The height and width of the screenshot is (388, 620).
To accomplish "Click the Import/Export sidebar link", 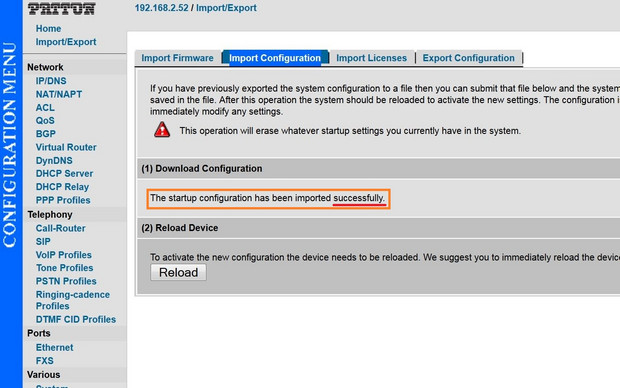I will tap(66, 42).
